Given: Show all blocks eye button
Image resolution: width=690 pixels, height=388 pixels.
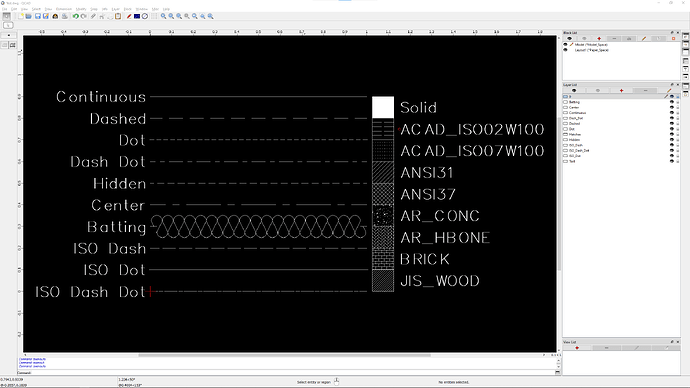Looking at the screenshot, I should click(569, 39).
